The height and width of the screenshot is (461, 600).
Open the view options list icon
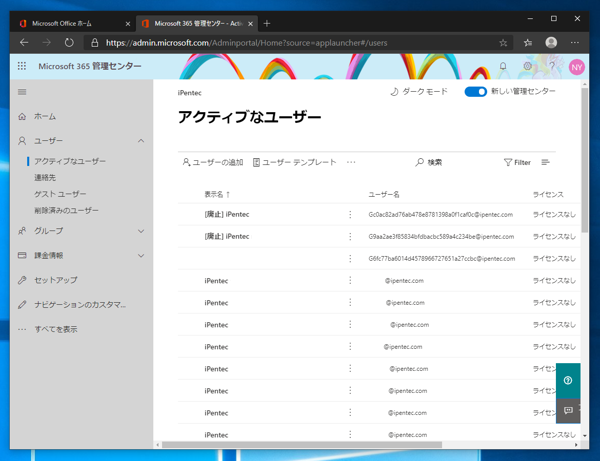(x=545, y=162)
